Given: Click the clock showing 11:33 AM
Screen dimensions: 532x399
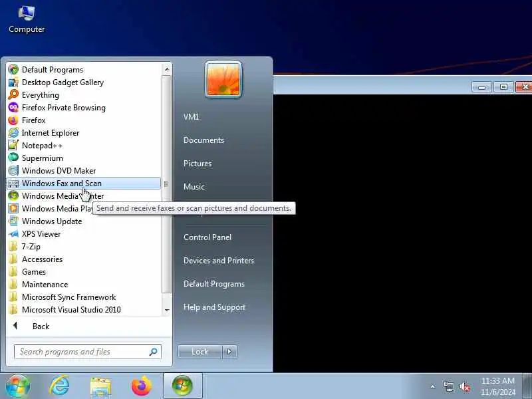Looking at the screenshot, I should (498, 386).
